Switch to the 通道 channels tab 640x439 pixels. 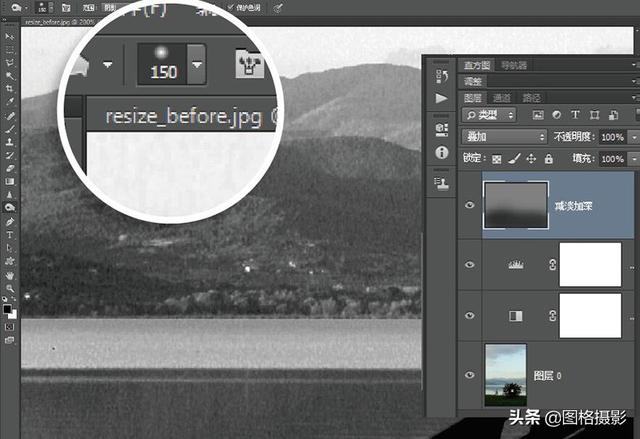(x=502, y=98)
